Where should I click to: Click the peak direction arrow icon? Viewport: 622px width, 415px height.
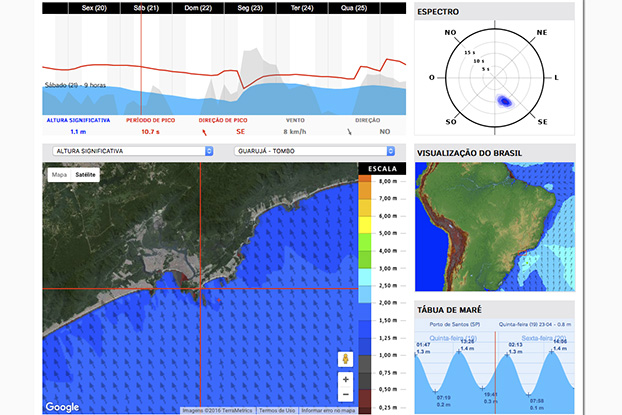(x=204, y=132)
